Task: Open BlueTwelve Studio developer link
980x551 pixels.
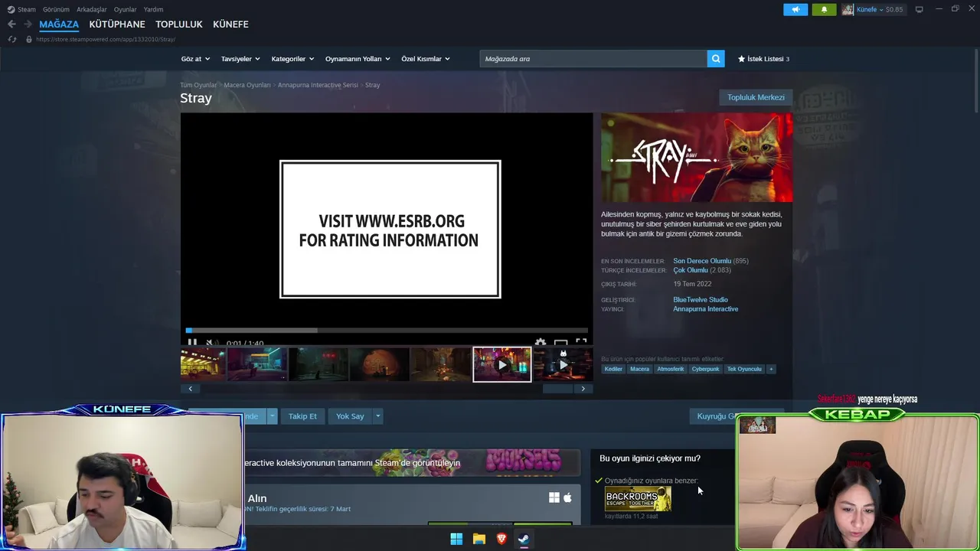Action: coord(701,300)
